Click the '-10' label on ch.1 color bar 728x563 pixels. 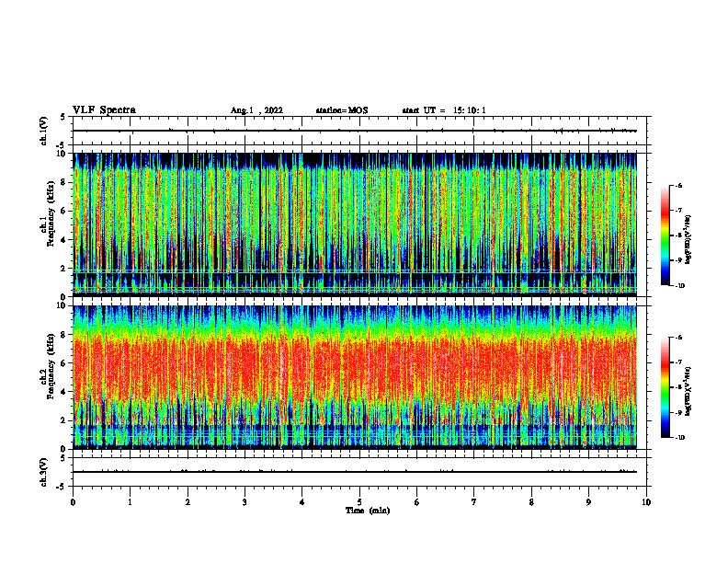(x=679, y=286)
